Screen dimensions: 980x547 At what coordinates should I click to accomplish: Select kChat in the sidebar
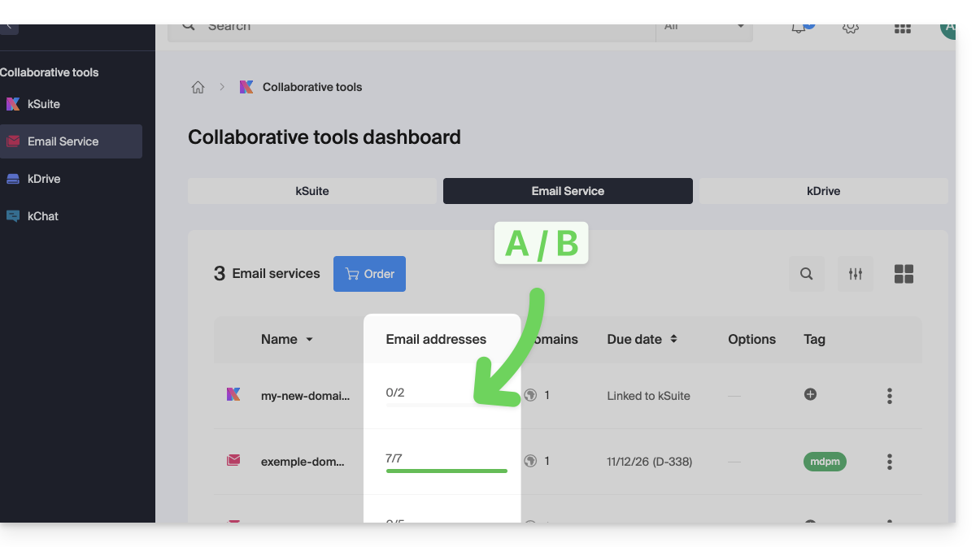(x=42, y=216)
